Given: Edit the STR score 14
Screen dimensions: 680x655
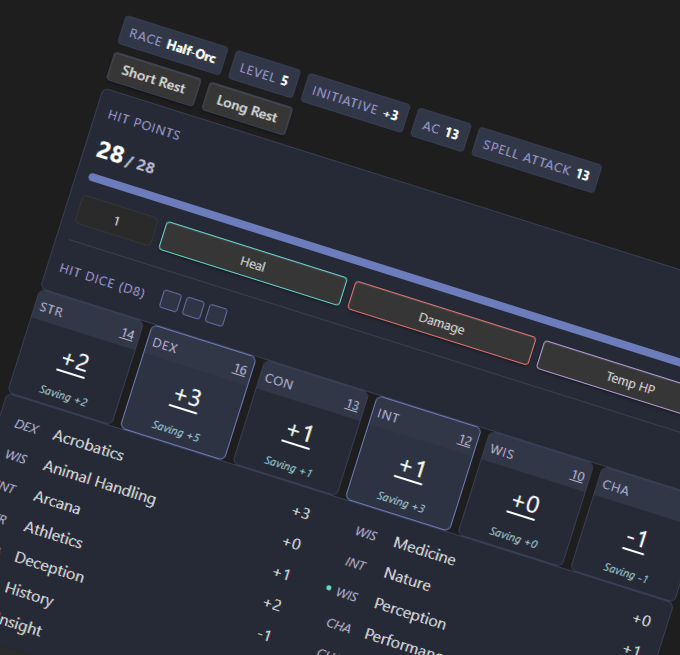Looking at the screenshot, I should point(128,334).
